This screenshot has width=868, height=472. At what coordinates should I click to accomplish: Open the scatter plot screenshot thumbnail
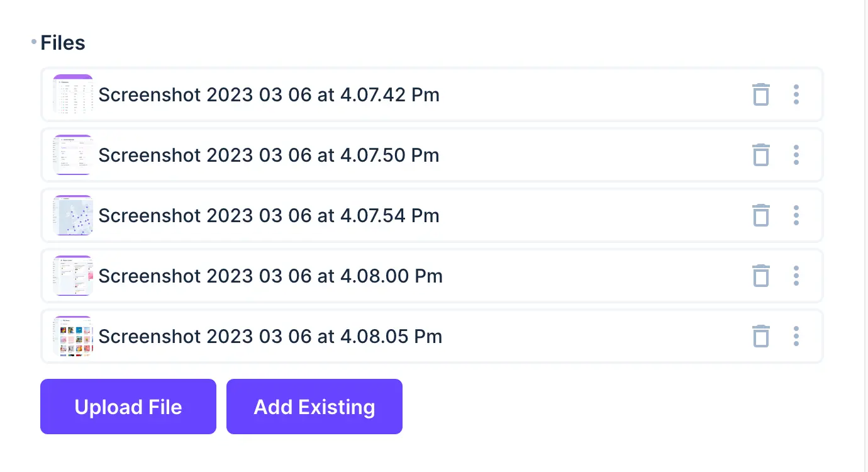pos(72,215)
